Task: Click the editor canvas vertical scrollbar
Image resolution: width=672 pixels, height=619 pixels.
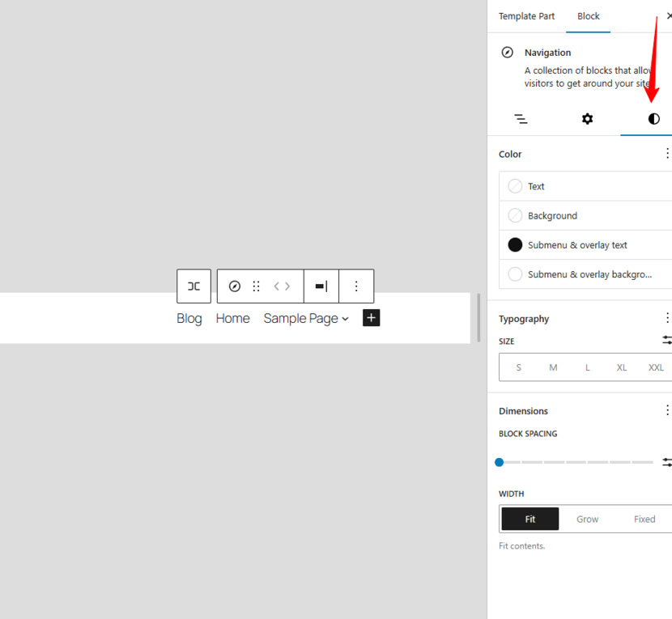Action: click(478, 318)
